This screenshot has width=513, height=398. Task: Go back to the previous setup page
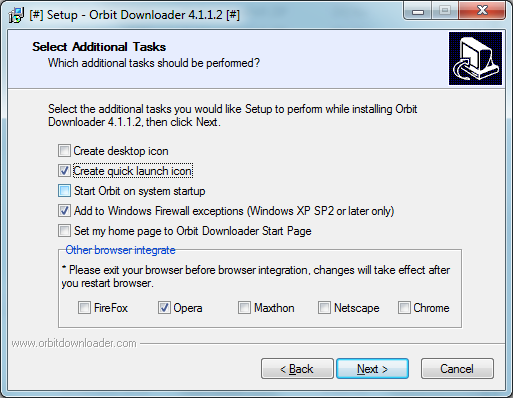tap(297, 369)
